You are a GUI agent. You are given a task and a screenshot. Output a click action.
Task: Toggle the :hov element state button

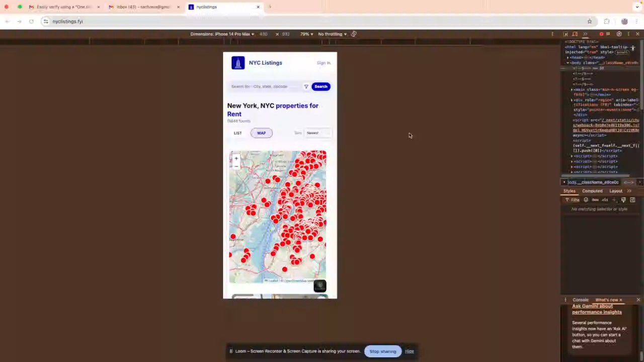tap(595, 200)
